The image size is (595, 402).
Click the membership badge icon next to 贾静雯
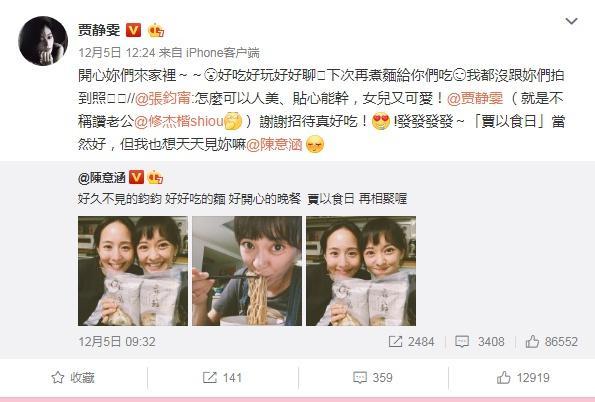156,30
